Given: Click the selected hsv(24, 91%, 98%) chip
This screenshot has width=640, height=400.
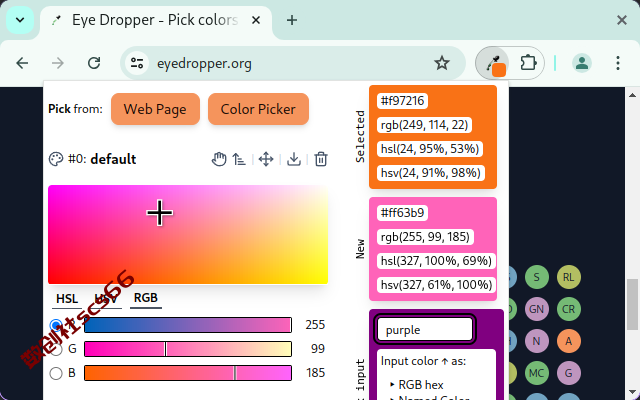Looking at the screenshot, I should (x=431, y=173).
